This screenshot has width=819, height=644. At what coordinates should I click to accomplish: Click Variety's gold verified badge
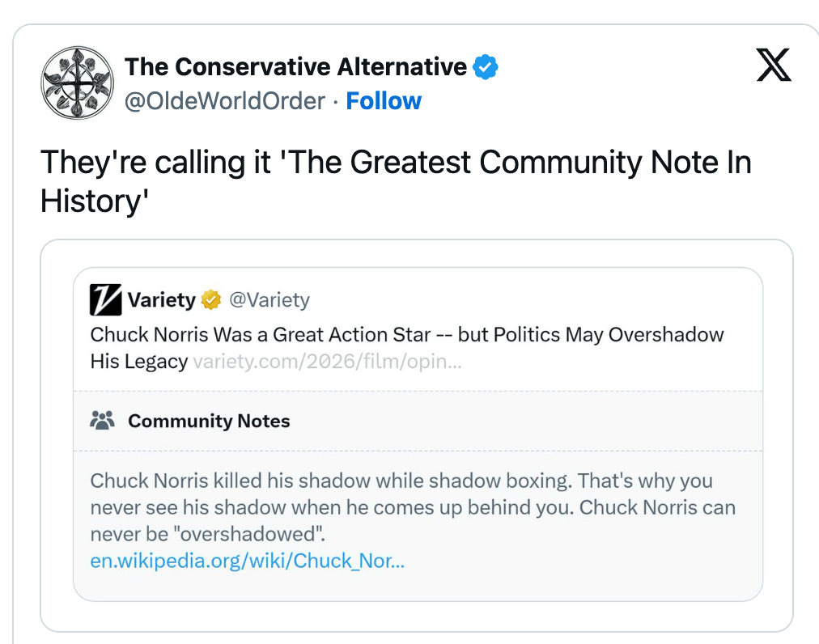tap(211, 300)
